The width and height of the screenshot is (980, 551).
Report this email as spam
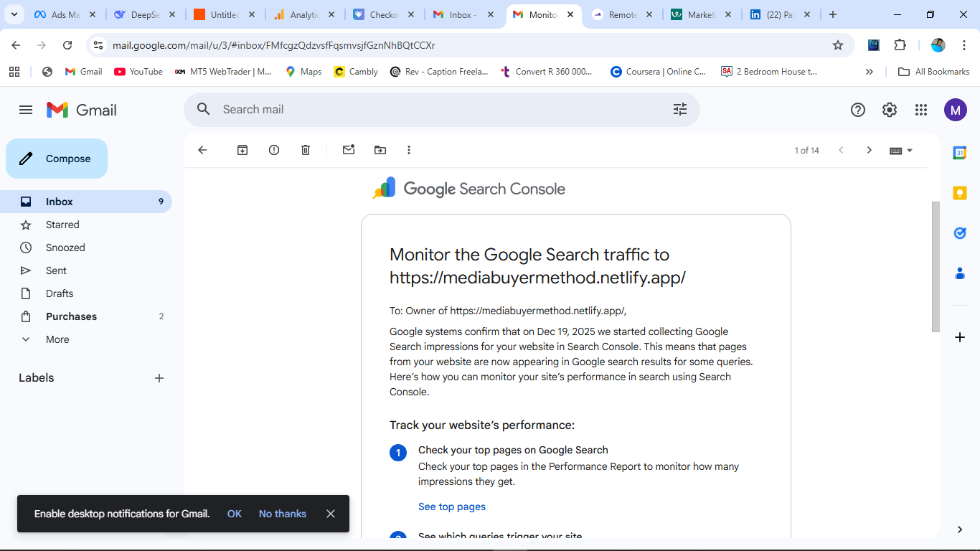coord(274,150)
